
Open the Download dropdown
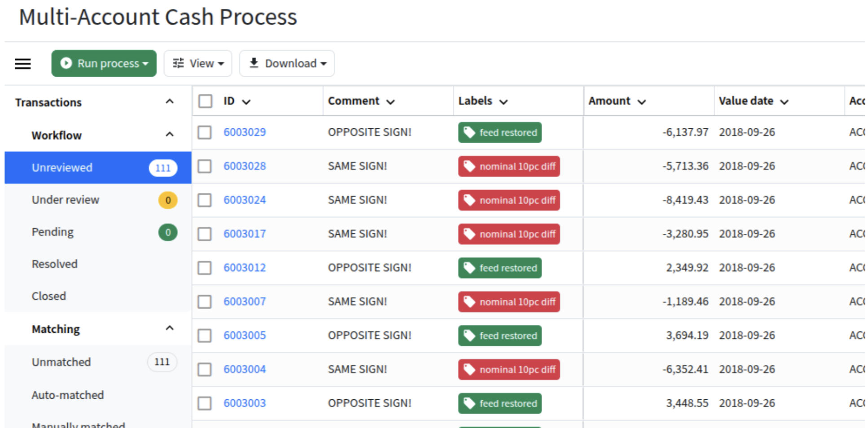(x=287, y=63)
